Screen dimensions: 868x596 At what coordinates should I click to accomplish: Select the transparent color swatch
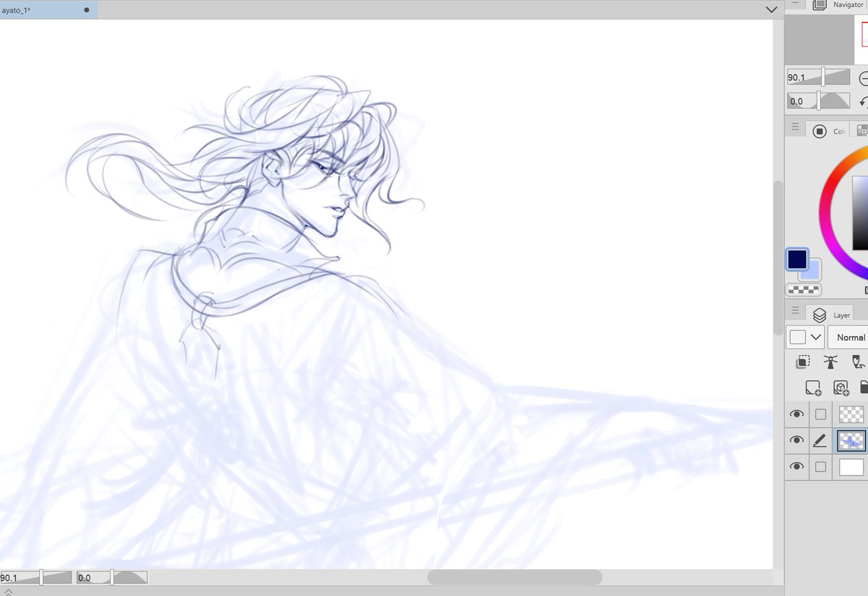click(x=804, y=290)
